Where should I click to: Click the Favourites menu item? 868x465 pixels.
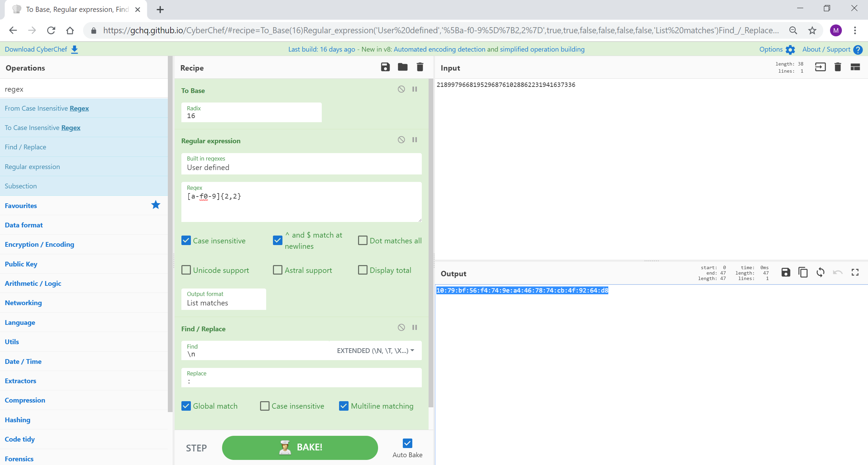pyautogui.click(x=21, y=205)
